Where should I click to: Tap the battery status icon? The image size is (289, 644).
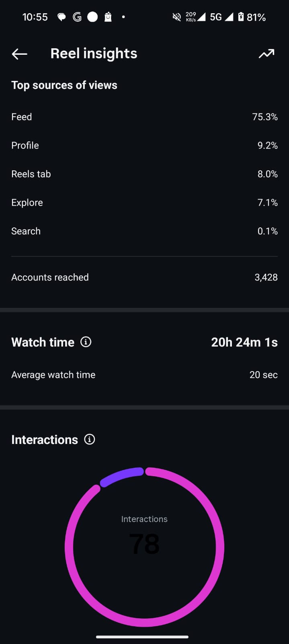point(241,17)
